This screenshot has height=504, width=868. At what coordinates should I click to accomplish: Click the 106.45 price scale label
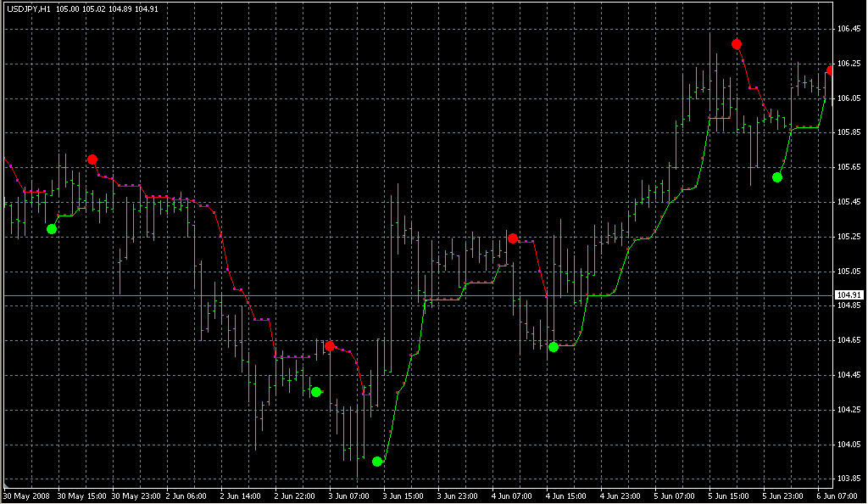pyautogui.click(x=848, y=29)
